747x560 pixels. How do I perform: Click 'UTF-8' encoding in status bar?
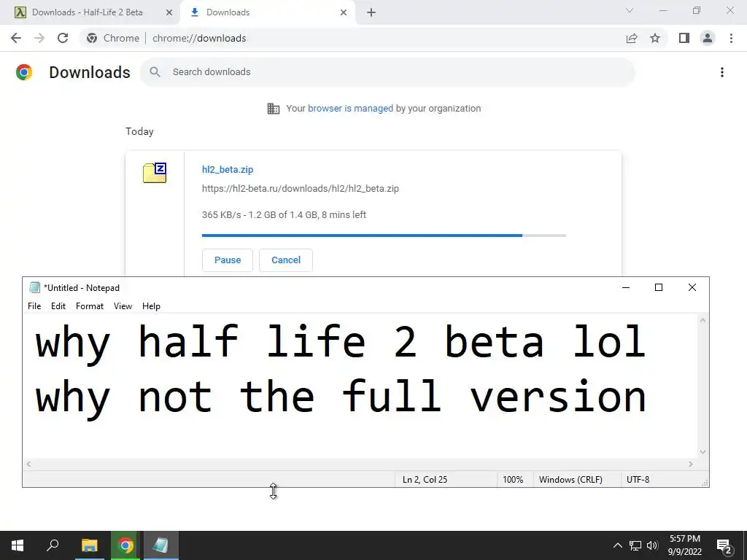pos(638,480)
